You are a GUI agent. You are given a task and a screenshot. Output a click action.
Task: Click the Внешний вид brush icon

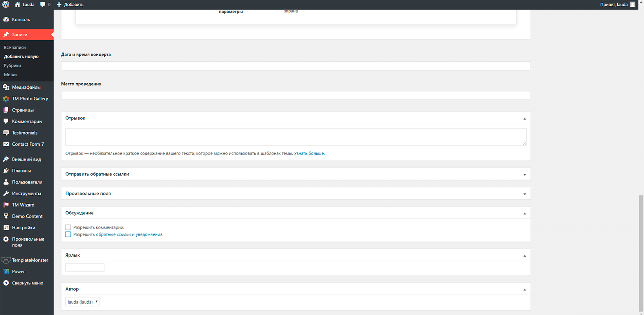[x=6, y=159]
